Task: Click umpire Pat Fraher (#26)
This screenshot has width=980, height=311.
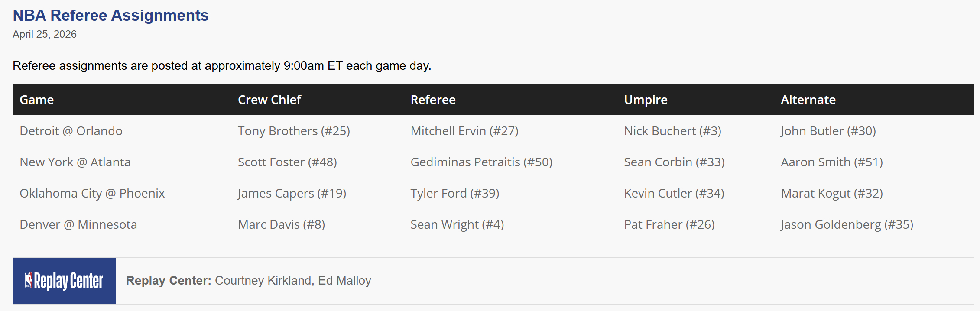Action: 669,224
